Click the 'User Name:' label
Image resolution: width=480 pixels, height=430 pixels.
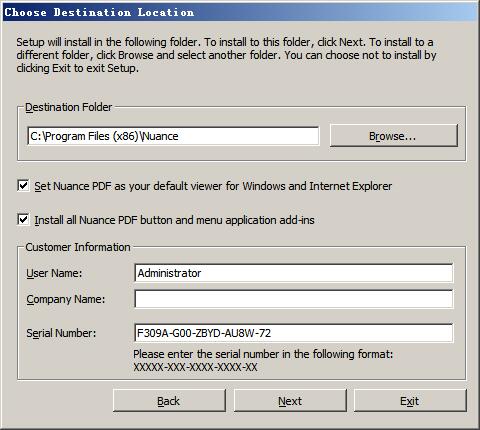point(54,273)
